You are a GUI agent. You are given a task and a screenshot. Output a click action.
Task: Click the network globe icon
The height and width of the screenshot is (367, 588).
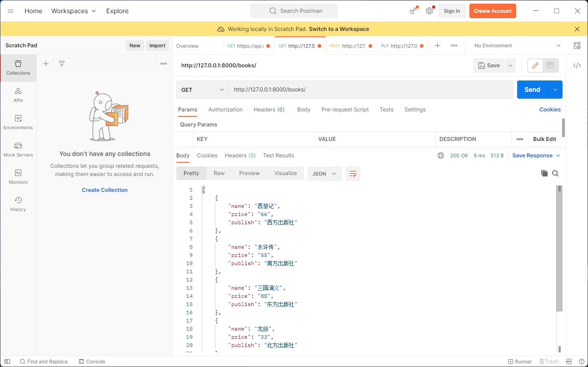tap(441, 156)
